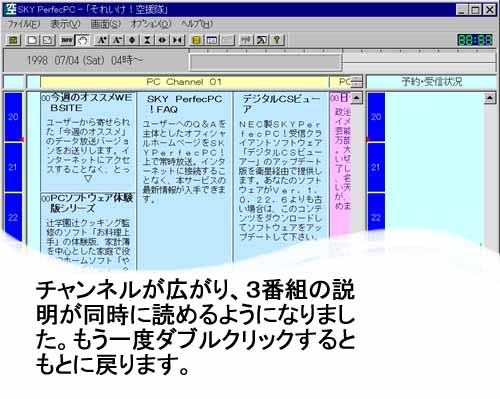Click the date text 1998 07/04 (Sat) 04時~
The image size is (500, 399).
pos(85,60)
